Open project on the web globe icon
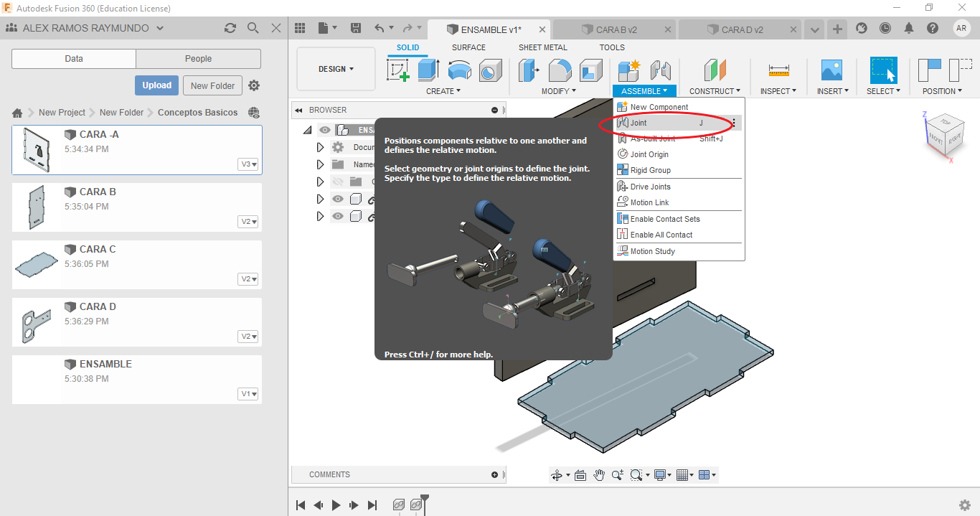Screen dimensions: 980x516 point(253,113)
